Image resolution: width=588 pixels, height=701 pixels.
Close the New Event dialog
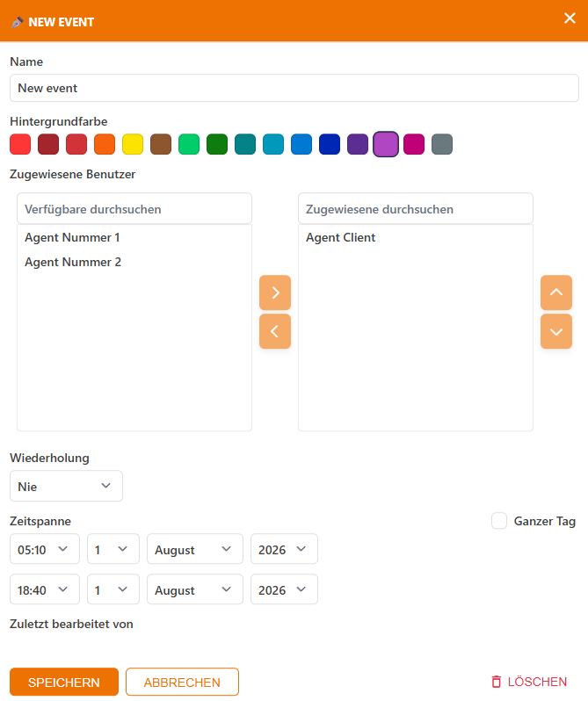tap(570, 18)
